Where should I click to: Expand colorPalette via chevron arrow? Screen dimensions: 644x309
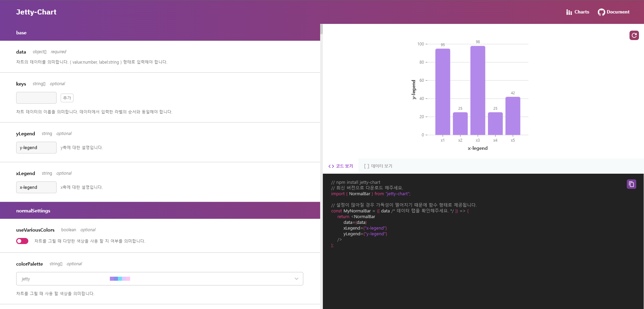(x=297, y=279)
